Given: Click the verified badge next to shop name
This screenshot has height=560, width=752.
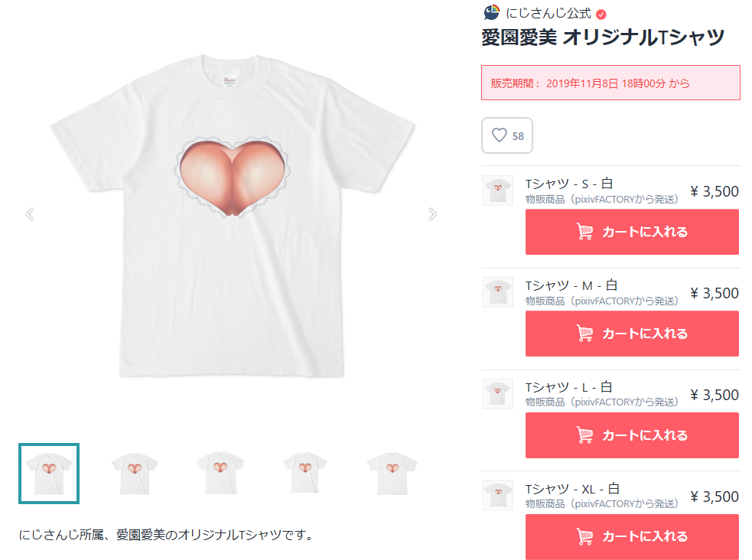Looking at the screenshot, I should 601,14.
